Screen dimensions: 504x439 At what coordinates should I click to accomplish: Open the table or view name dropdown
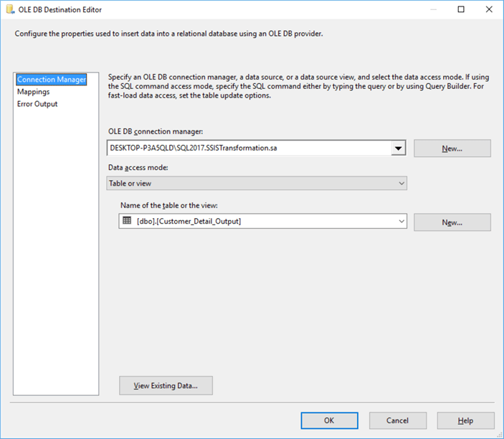point(262,221)
